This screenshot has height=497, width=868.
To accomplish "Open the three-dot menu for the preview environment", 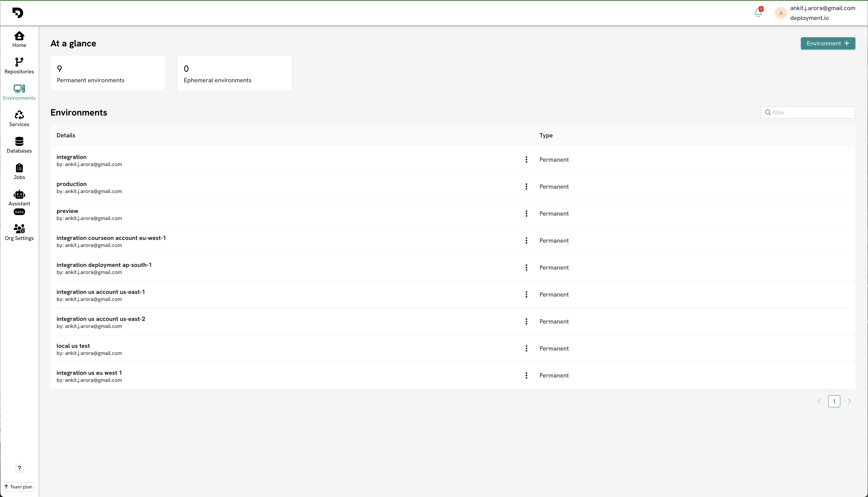I will coord(526,214).
